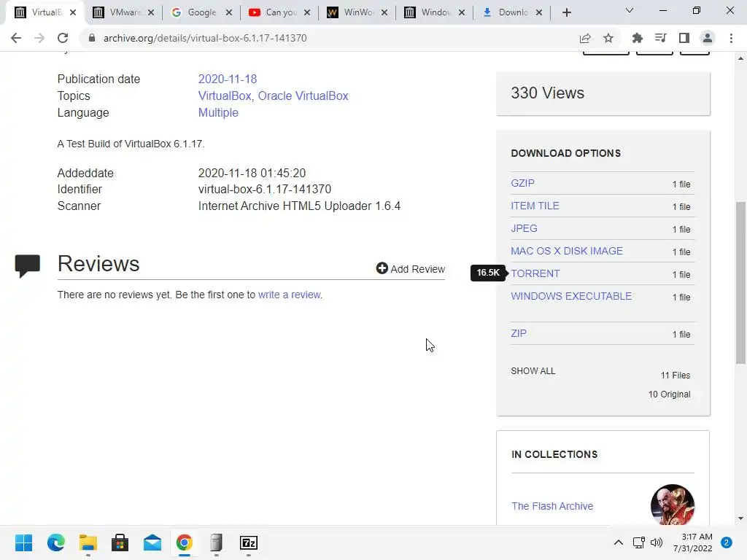Click the scrollbar down arrow
This screenshot has height=560, width=747.
click(740, 518)
